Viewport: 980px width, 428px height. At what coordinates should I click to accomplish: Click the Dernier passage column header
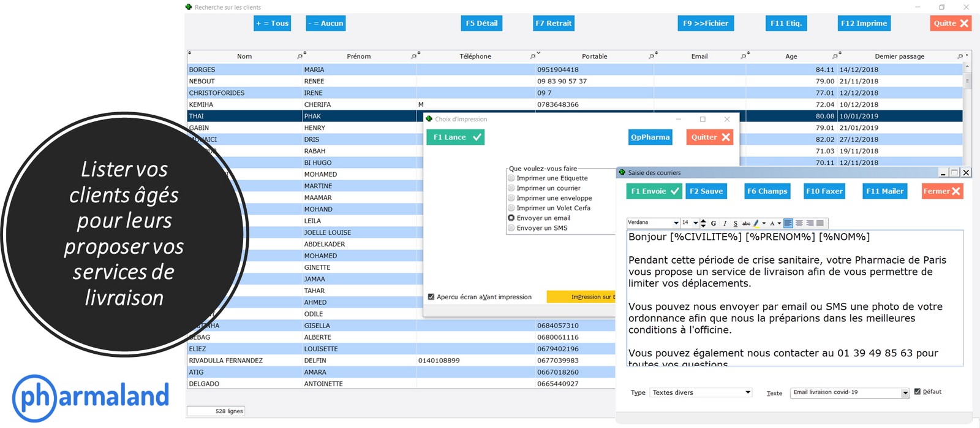coord(899,56)
